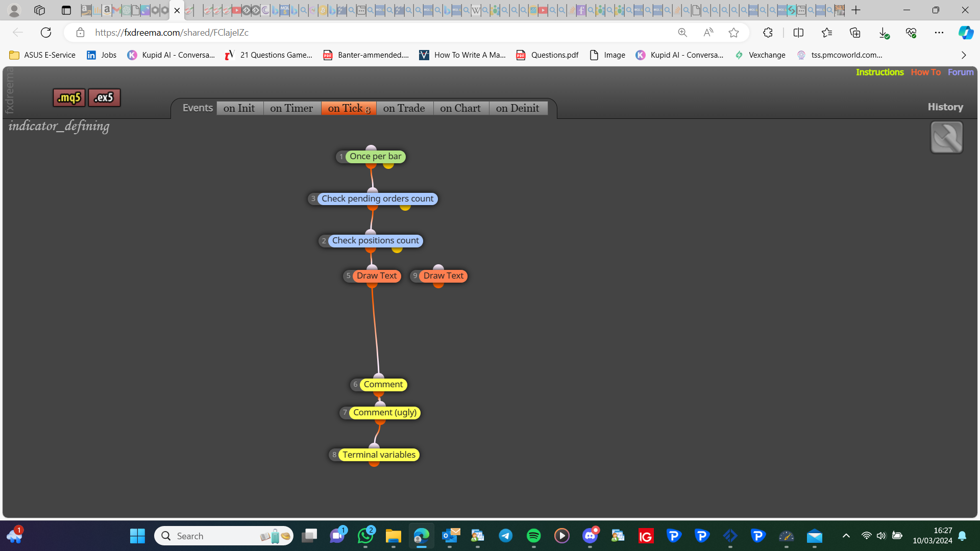980x551 pixels.
Task: Open the Collections icon
Action: point(855,33)
